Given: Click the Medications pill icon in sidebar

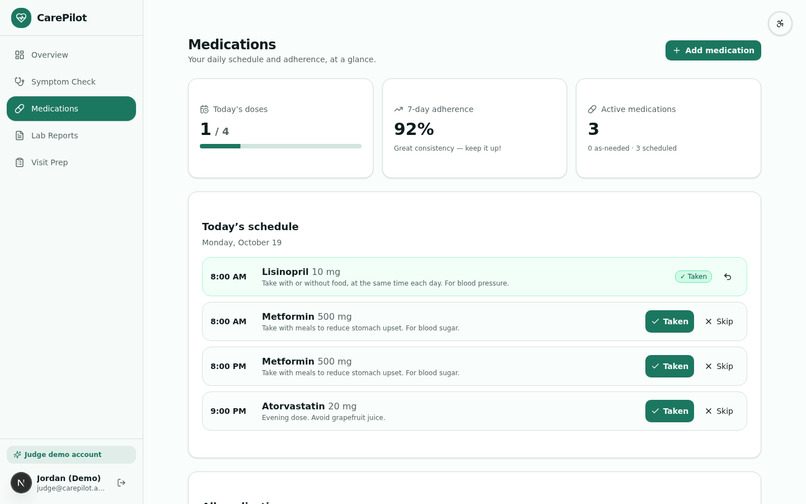Looking at the screenshot, I should coord(20,109).
